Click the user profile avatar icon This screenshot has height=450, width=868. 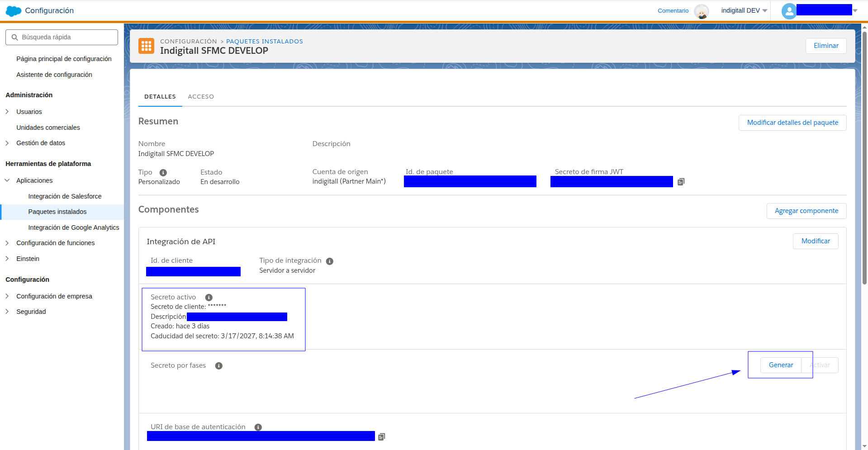tap(789, 11)
